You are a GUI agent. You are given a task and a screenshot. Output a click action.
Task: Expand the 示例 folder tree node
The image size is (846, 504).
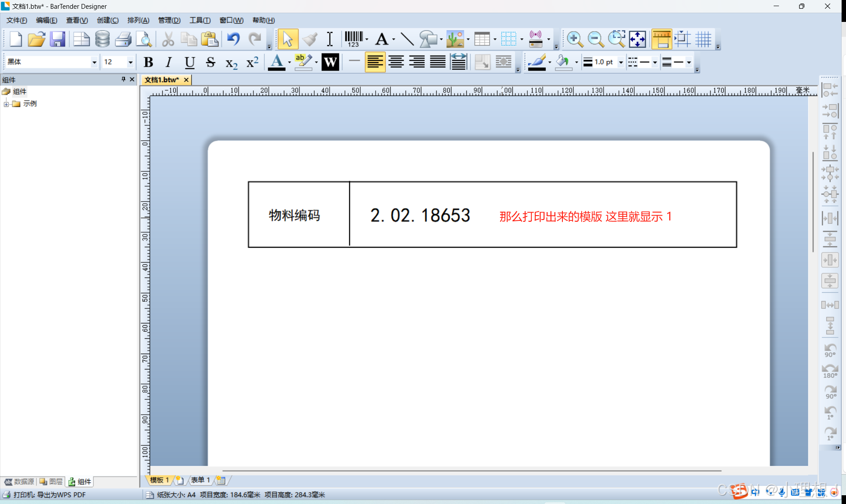tap(6, 104)
